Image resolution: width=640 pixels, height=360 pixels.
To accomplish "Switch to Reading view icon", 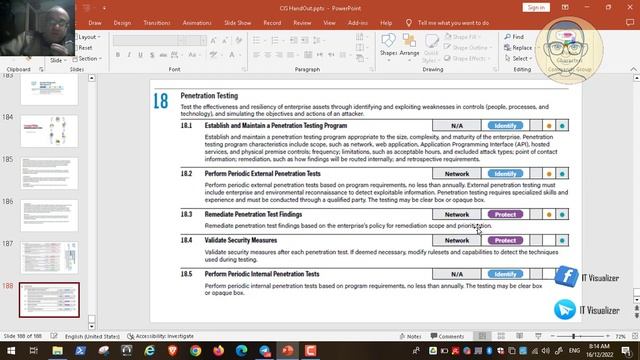I will tap(519, 336).
